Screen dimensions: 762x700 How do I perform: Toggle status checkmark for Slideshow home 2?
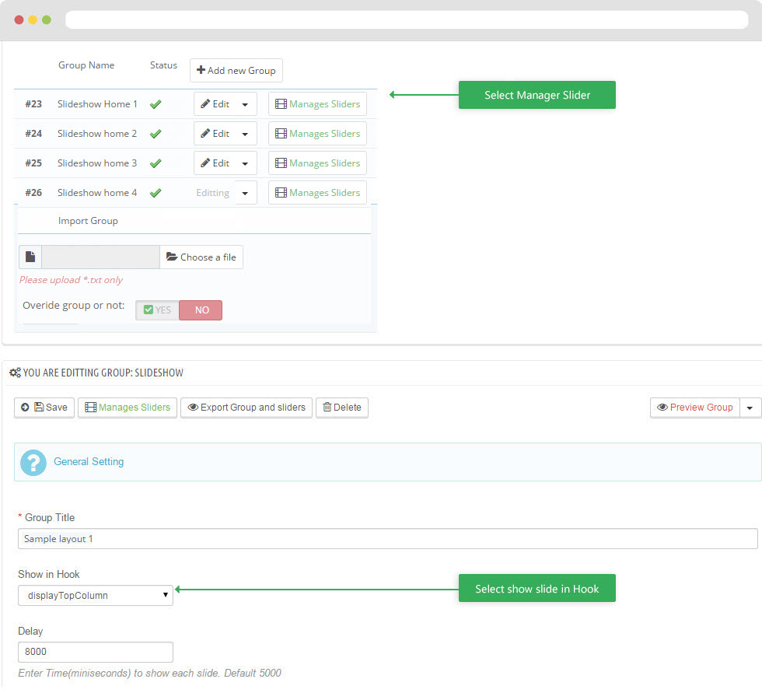click(x=156, y=134)
